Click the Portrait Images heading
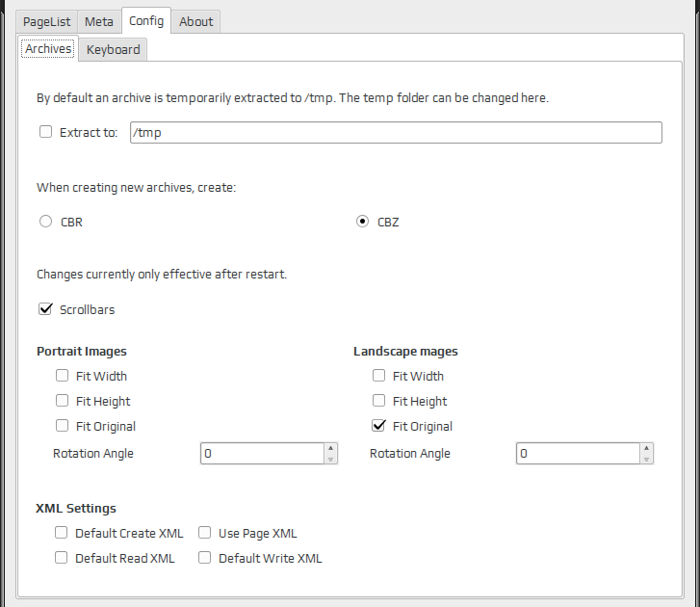The width and height of the screenshot is (700, 607). click(x=82, y=352)
